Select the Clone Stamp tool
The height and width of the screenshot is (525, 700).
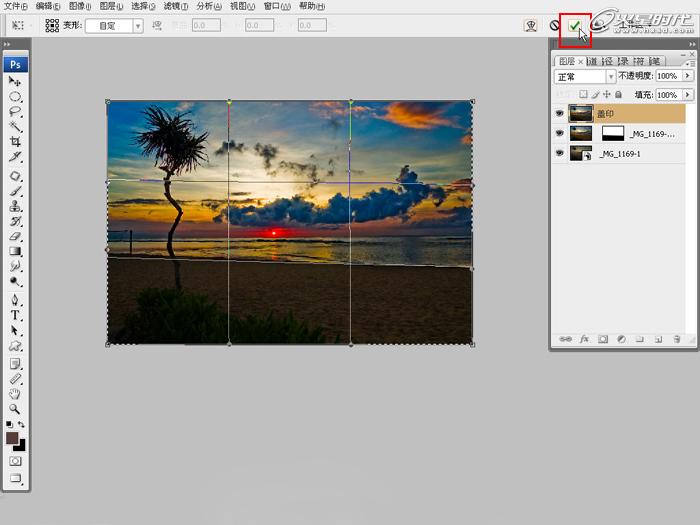click(x=15, y=206)
